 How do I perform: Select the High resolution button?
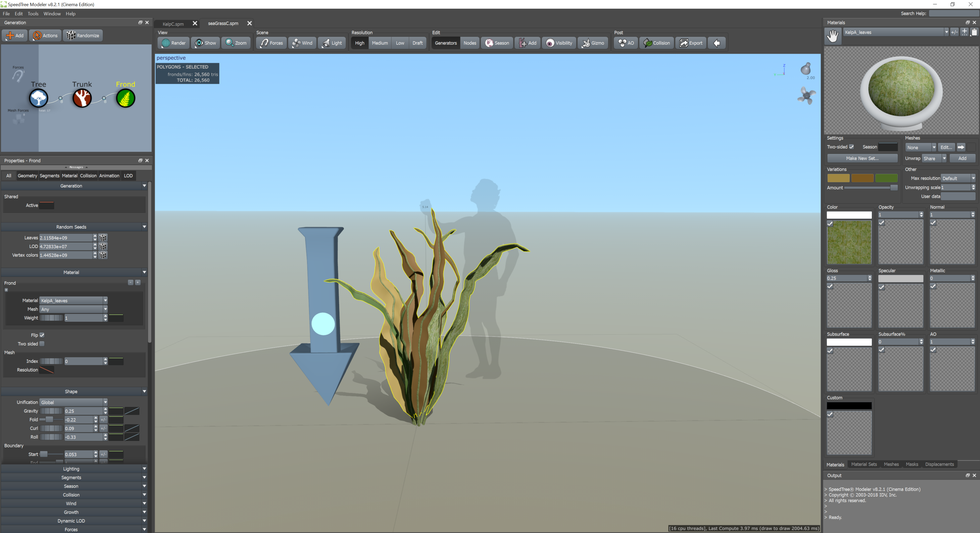(359, 43)
